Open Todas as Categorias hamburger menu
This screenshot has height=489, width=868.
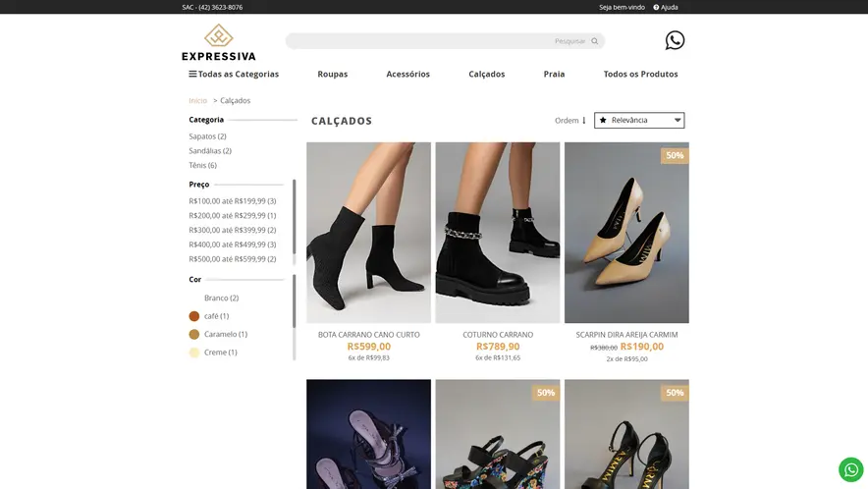pyautogui.click(x=192, y=74)
